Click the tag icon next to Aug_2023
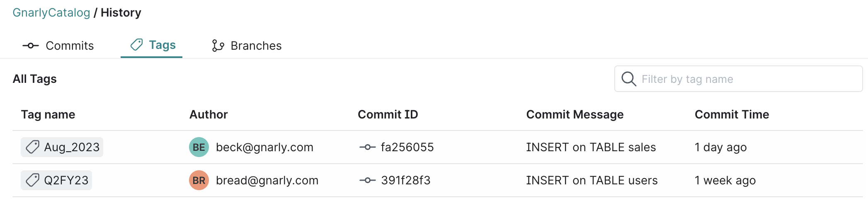The height and width of the screenshot is (203, 868). (32, 147)
